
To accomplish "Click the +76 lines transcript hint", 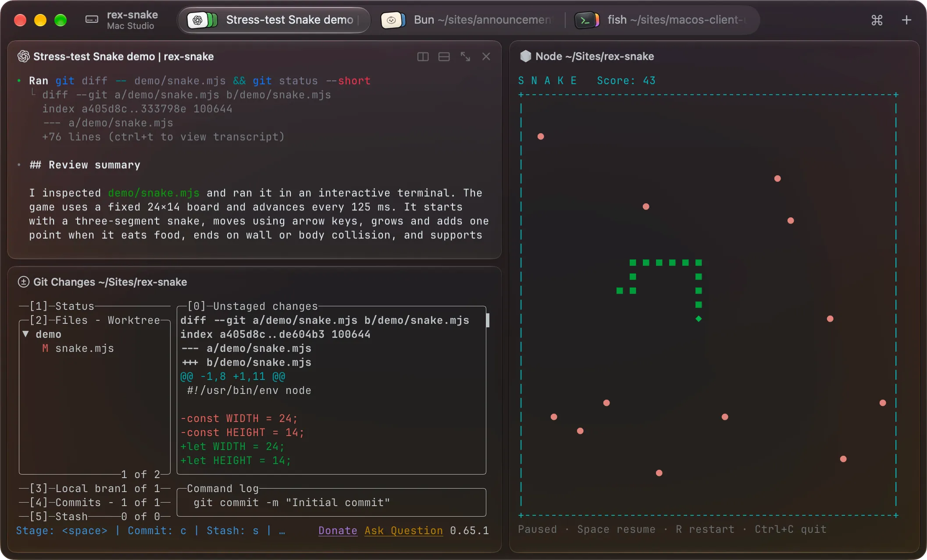I will pos(163,137).
